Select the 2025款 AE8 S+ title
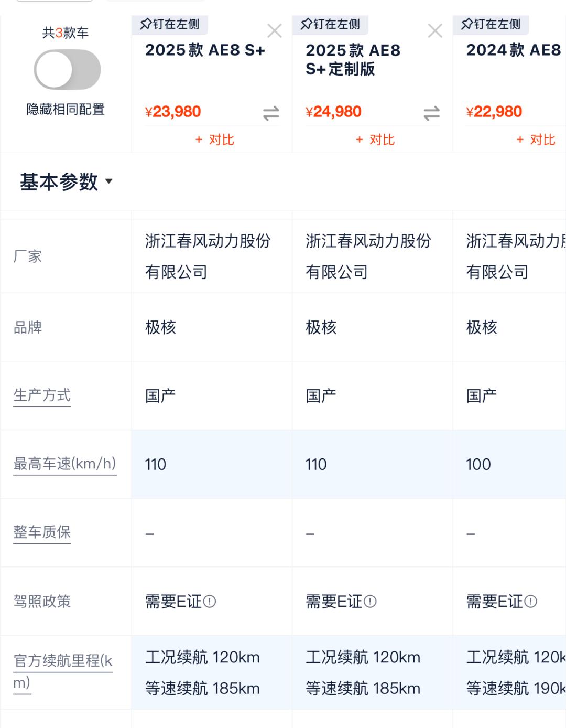 click(205, 50)
